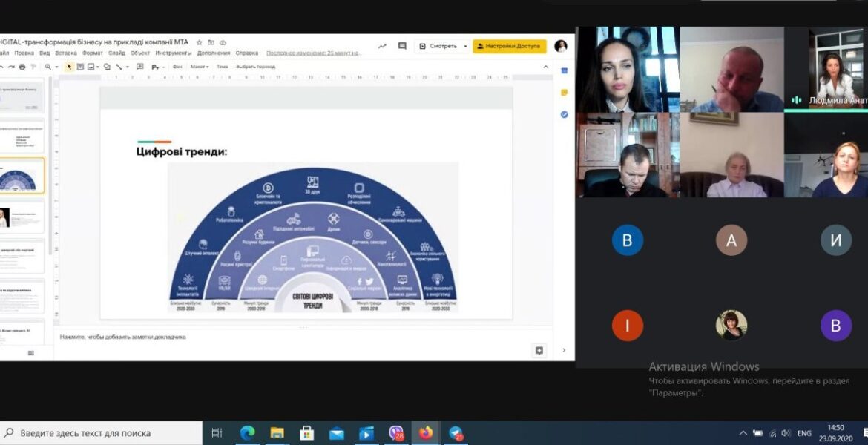This screenshot has width=868, height=445.
Task: Choose the Select cursor tool
Action: pyautogui.click(x=69, y=67)
